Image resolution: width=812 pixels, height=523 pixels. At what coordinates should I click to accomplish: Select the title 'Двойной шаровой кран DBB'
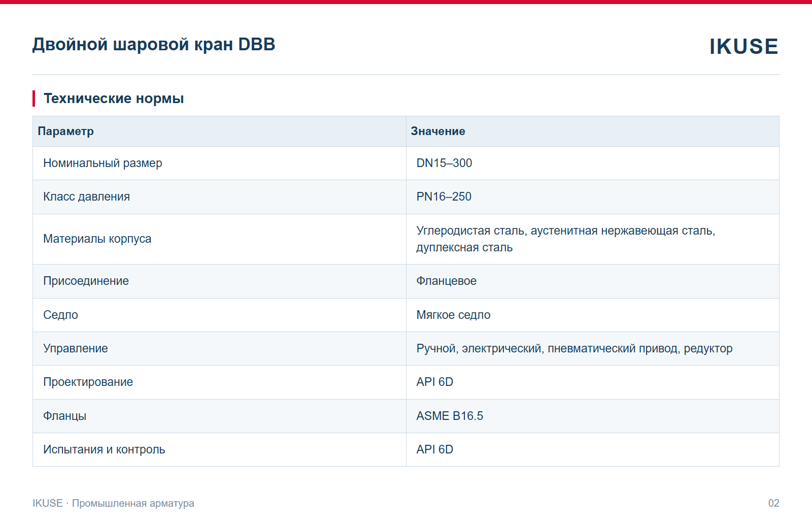click(x=154, y=45)
